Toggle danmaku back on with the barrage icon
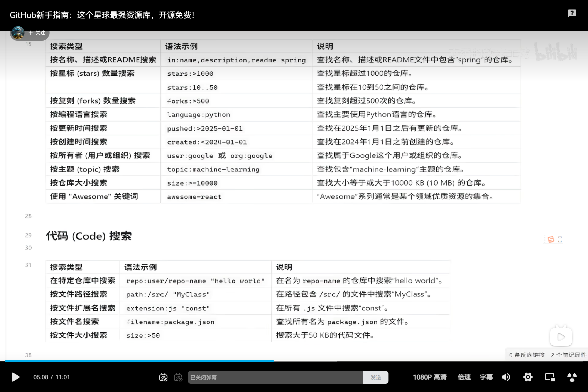The image size is (588, 392). coord(163,377)
